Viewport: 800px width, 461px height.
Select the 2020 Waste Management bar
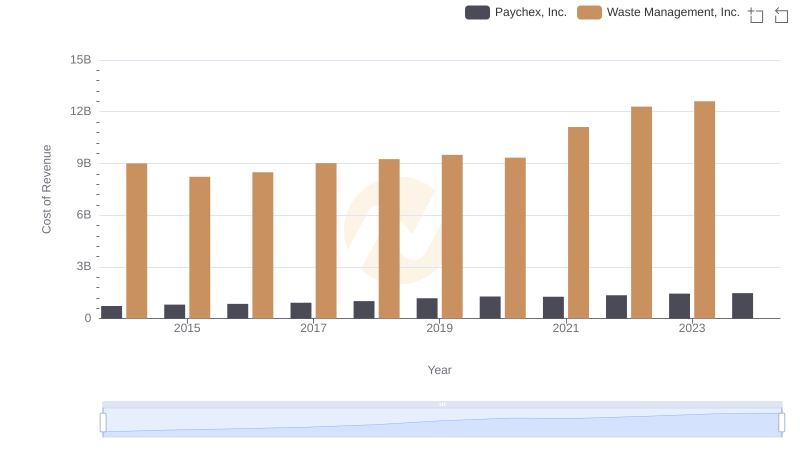coord(515,238)
